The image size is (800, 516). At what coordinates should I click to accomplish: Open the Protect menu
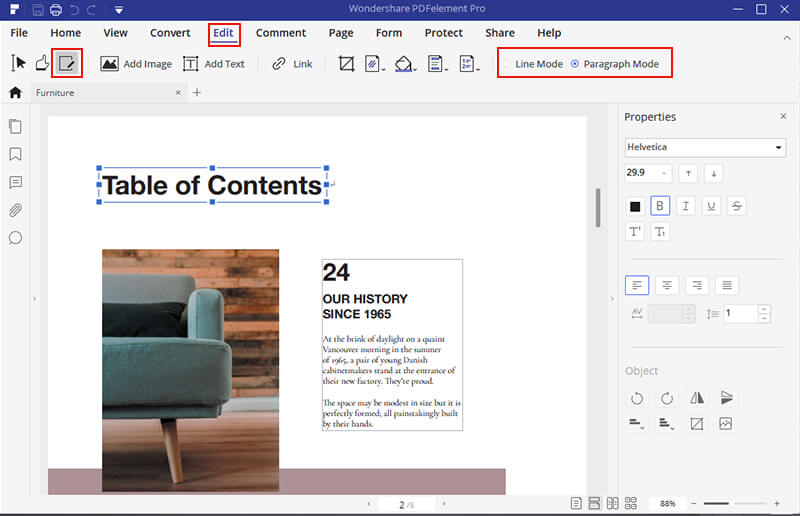tap(443, 33)
